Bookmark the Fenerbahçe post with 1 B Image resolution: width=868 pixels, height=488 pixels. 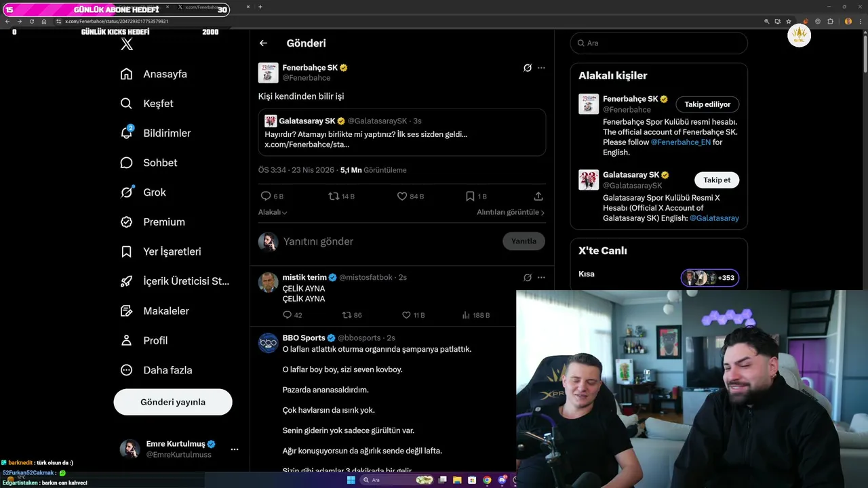pos(470,196)
